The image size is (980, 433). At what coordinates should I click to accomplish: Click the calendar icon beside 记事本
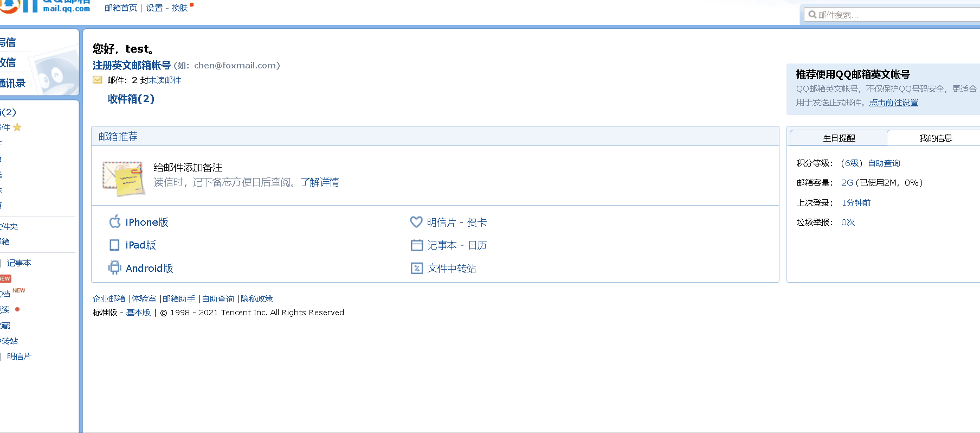pos(416,245)
